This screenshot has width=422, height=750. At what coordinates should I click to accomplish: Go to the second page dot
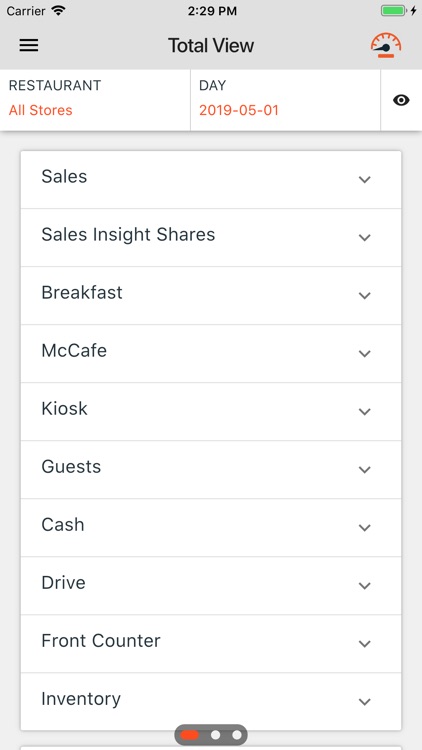click(x=216, y=735)
